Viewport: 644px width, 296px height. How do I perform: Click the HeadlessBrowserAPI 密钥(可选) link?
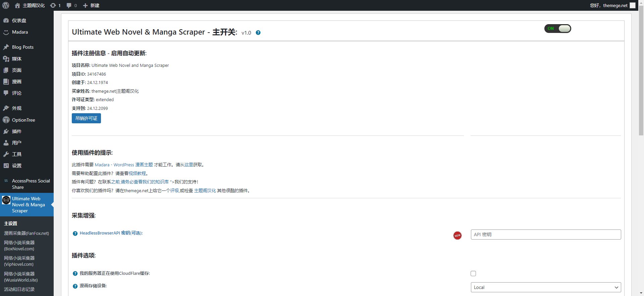pos(111,233)
